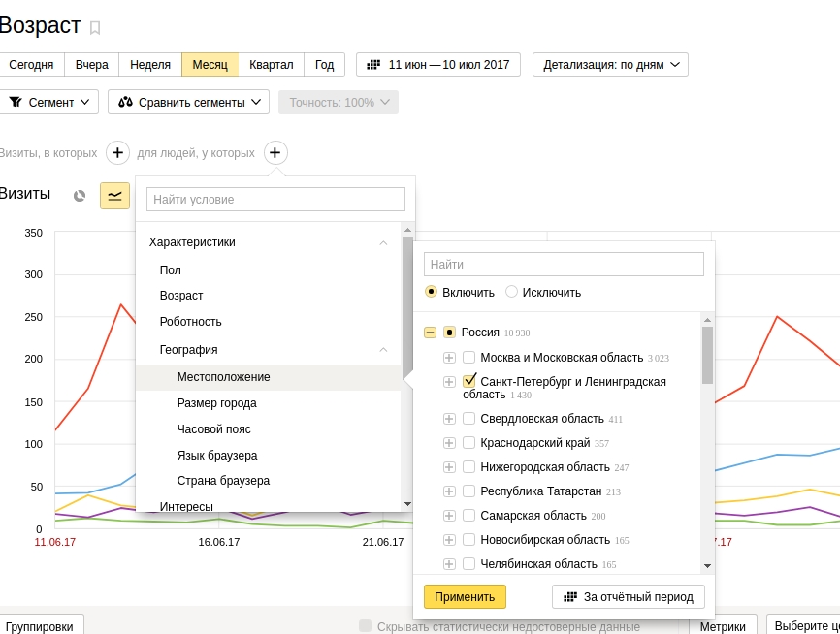Switch to pie chart view
Viewport: 840px width, 634px height.
pyautogui.click(x=80, y=196)
